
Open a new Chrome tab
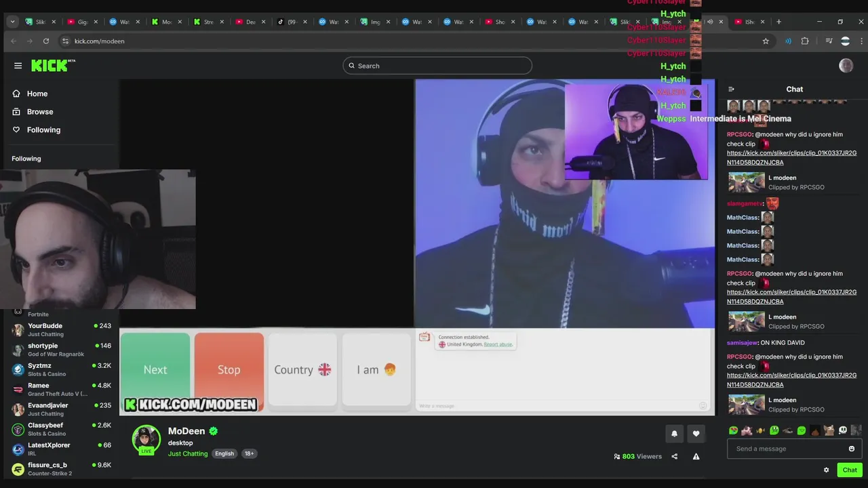click(x=778, y=22)
